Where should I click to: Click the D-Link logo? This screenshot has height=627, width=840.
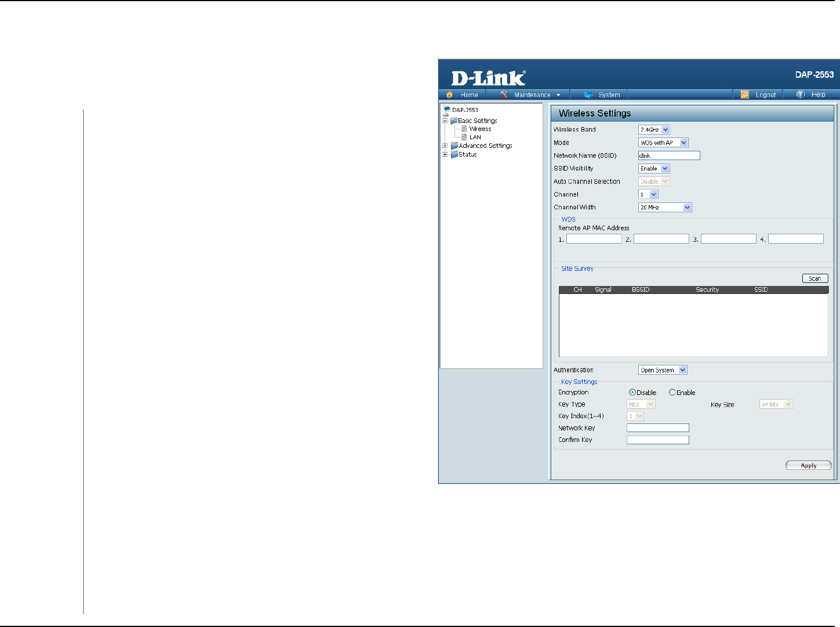pyautogui.click(x=488, y=78)
